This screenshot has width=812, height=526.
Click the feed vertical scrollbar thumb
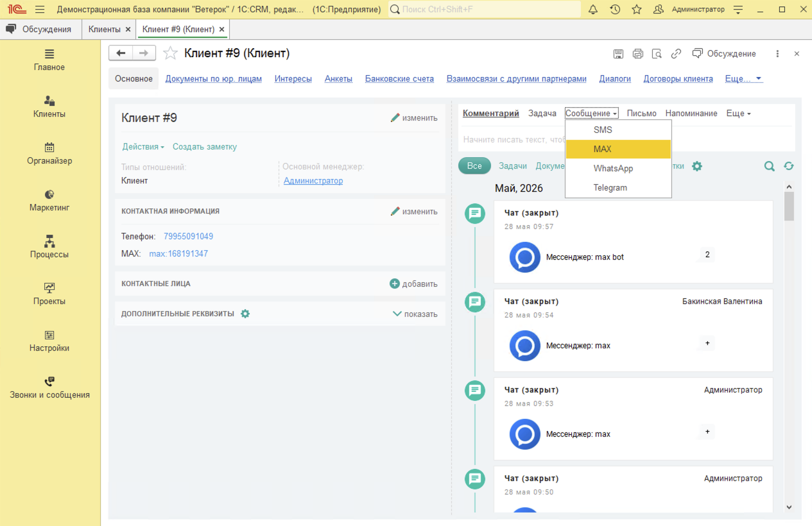(x=789, y=206)
